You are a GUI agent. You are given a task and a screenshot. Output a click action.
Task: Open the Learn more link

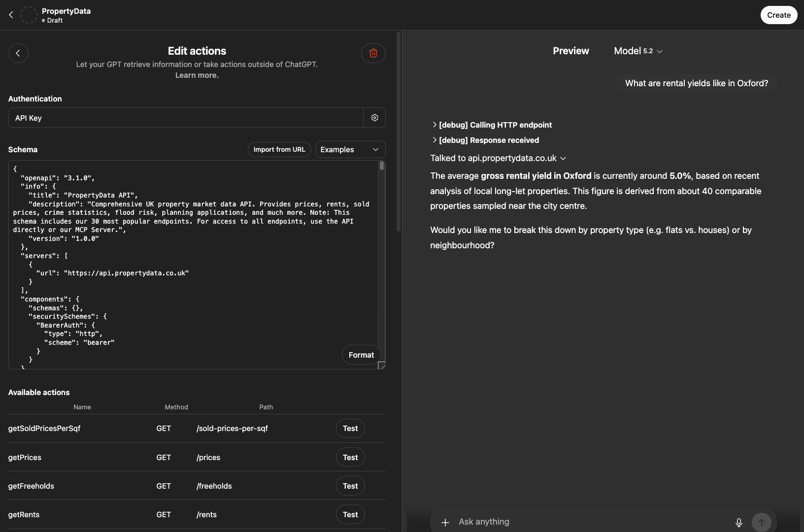(x=197, y=75)
